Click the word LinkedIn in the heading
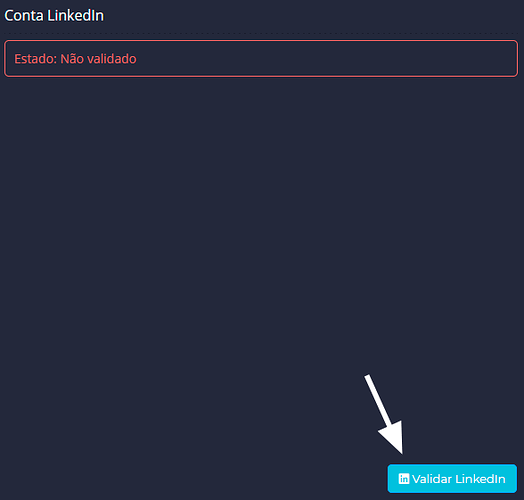The image size is (524, 500). pyautogui.click(x=76, y=15)
